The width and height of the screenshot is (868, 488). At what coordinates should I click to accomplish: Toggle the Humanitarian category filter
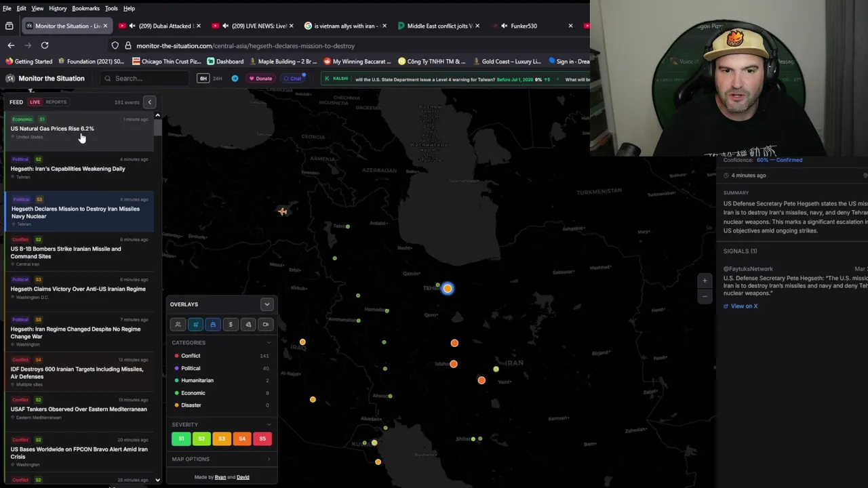pos(221,381)
